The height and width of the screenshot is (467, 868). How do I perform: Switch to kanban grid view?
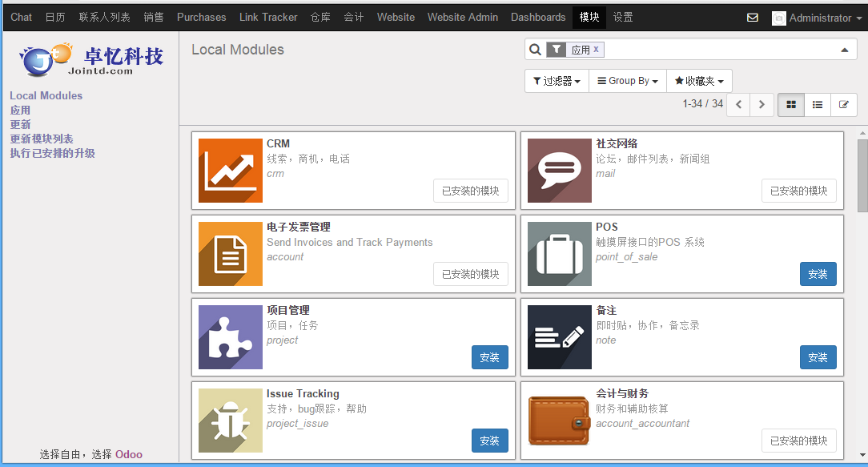click(x=791, y=104)
